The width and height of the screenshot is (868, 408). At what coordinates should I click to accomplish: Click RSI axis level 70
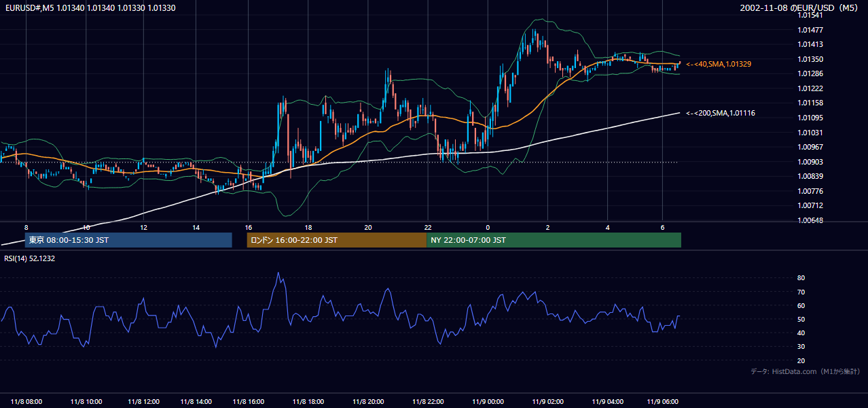tap(801, 292)
